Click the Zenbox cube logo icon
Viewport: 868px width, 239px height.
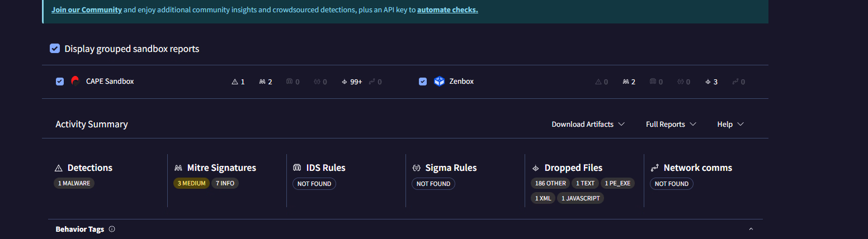point(439,82)
